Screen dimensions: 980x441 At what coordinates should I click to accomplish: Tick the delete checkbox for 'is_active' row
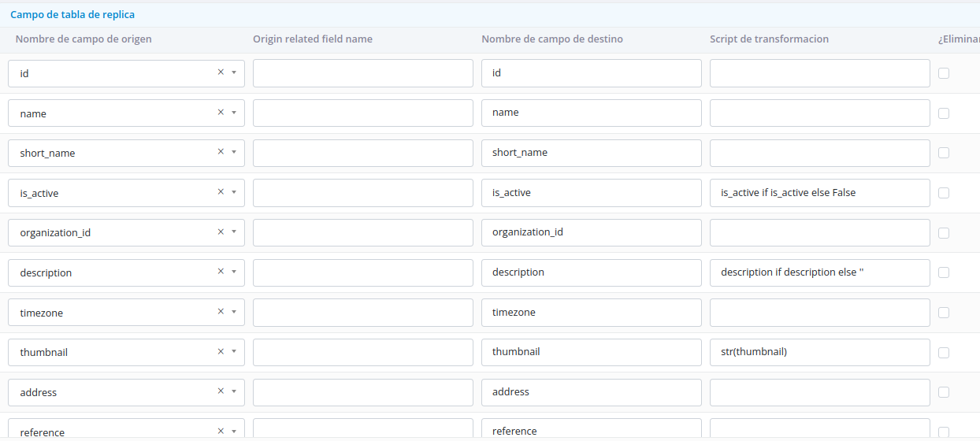point(944,193)
